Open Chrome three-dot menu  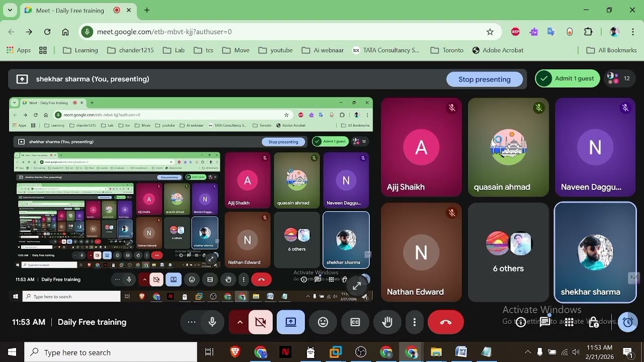[633, 32]
